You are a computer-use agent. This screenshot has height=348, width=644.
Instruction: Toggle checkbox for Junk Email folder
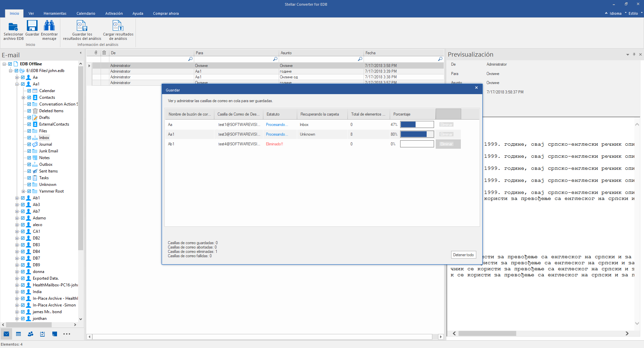click(x=29, y=151)
